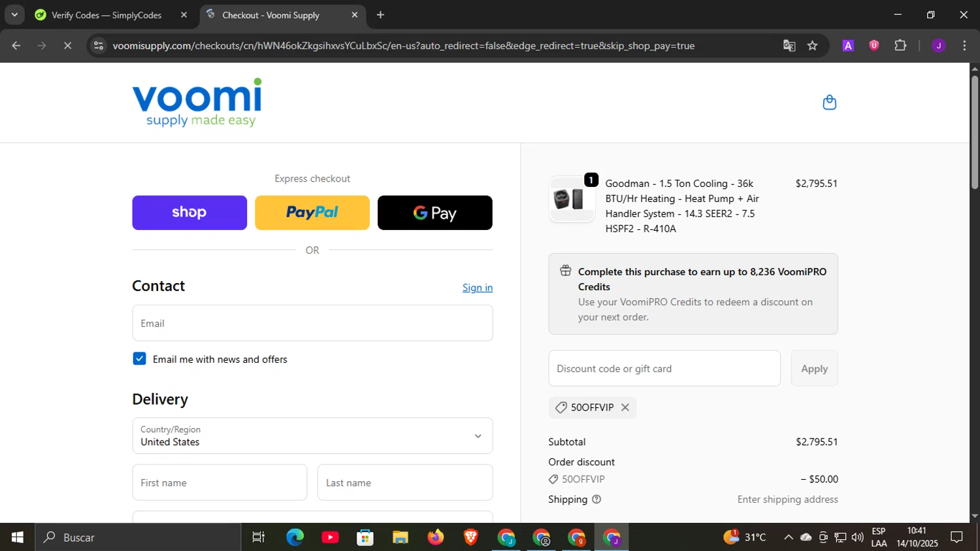Viewport: 980px width, 551px height.
Task: Focus the Last name field
Action: click(405, 482)
